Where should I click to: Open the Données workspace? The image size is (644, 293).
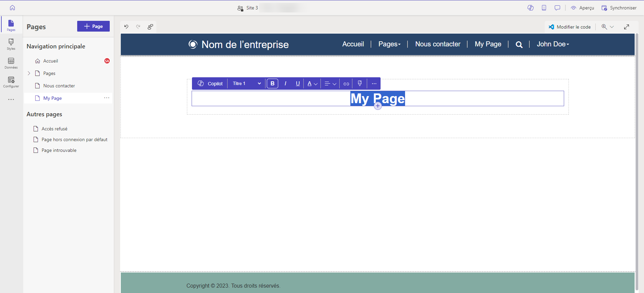11,63
